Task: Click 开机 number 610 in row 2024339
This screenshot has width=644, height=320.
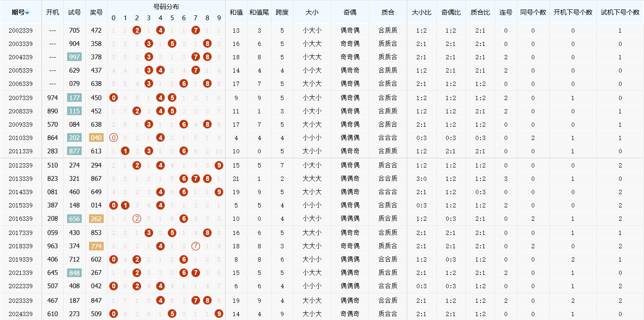Action: [x=52, y=314]
